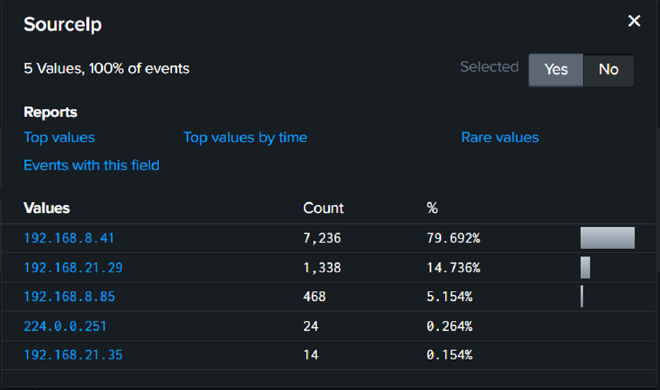The height and width of the screenshot is (390, 660).
Task: Click the Count column header
Action: click(323, 208)
